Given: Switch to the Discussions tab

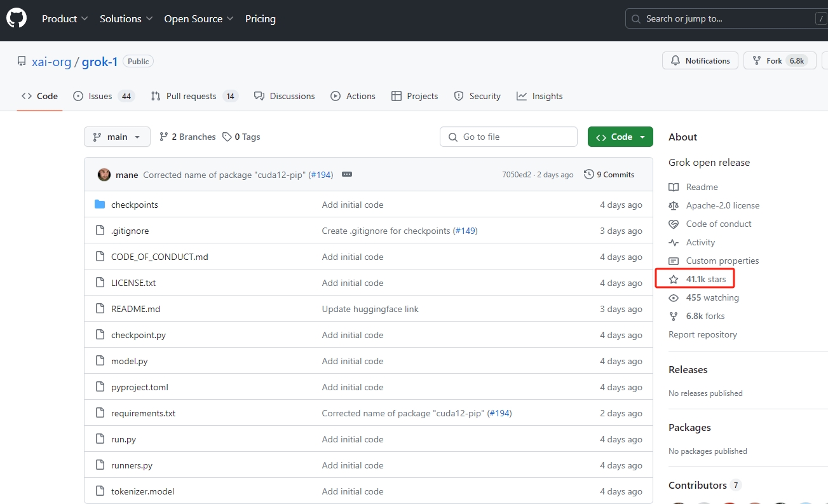Looking at the screenshot, I should coord(285,96).
